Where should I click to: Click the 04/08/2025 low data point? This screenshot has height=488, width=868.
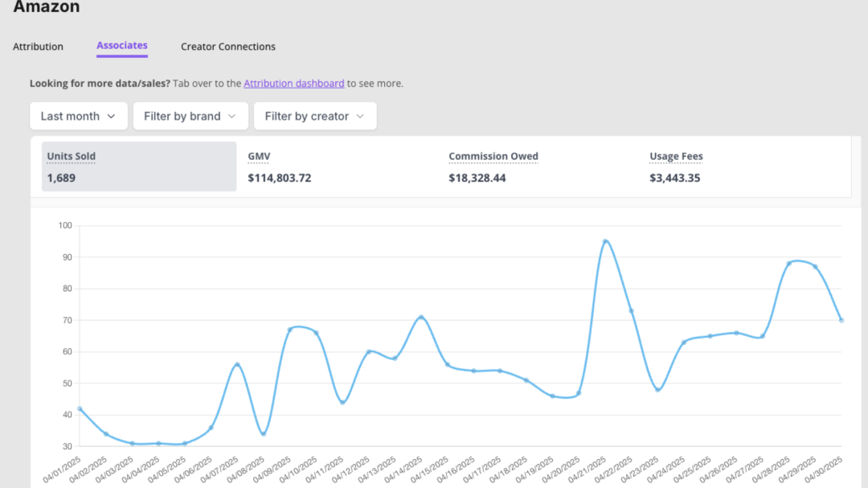[x=264, y=433]
